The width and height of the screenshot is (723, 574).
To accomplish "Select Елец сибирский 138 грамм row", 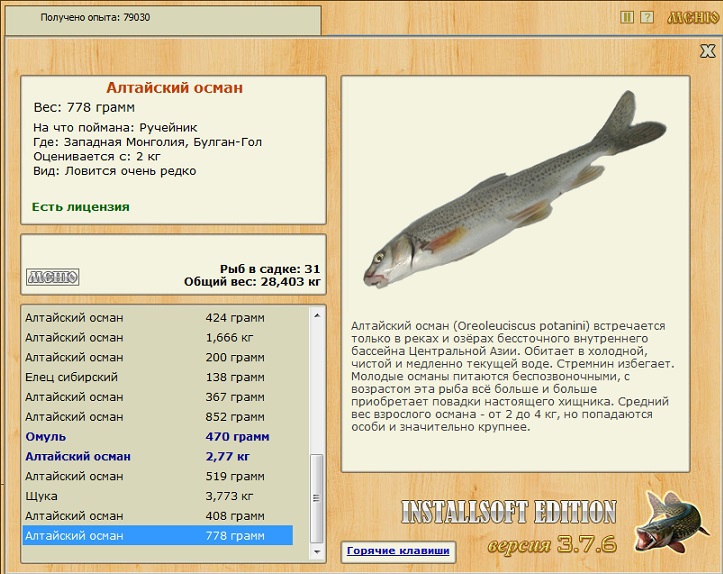I will pyautogui.click(x=158, y=377).
